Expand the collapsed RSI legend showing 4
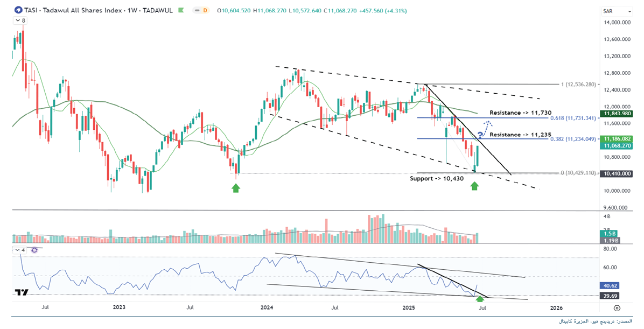Screen dimensions: 644x329 tap(20, 250)
